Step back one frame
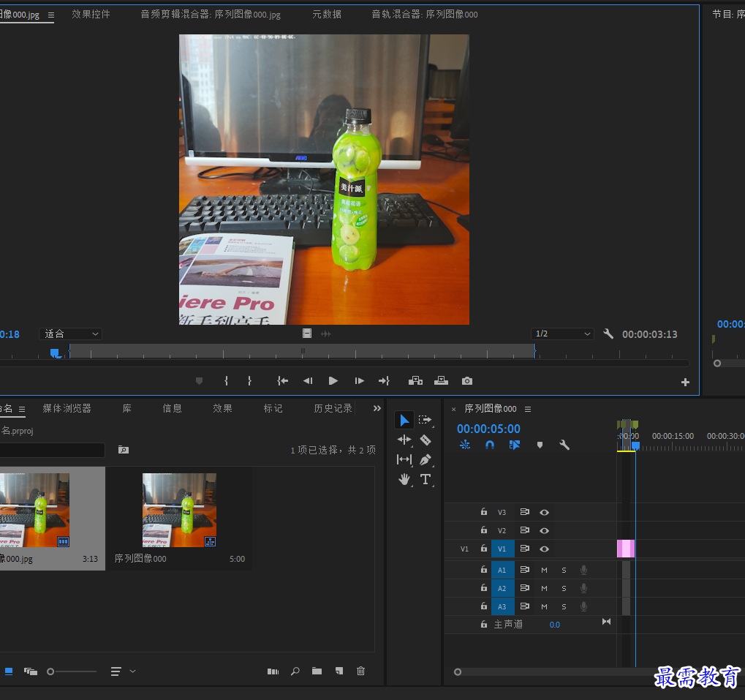The width and height of the screenshot is (745, 700). tap(308, 381)
